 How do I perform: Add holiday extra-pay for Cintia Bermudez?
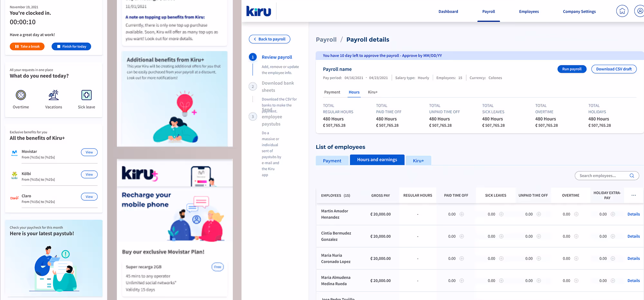click(x=613, y=236)
